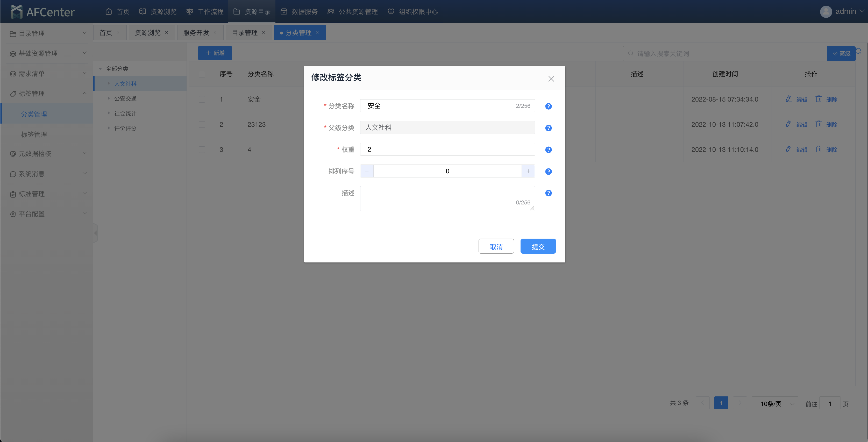Screen dimensions: 868x442
Task: Expand the 基础资源管理 sidebar menu
Action: click(x=47, y=53)
